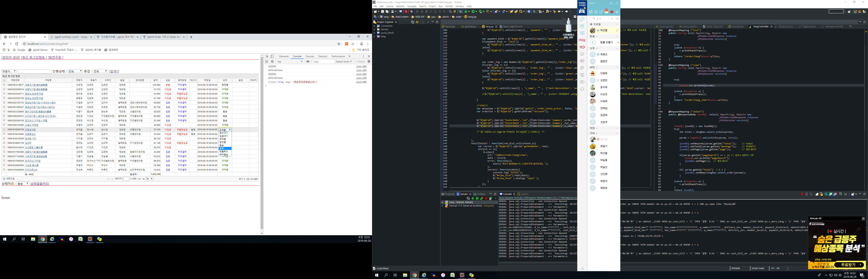This screenshot has width=868, height=279.
Task: Click DevTools inspect element icon
Action: pos(267,56)
